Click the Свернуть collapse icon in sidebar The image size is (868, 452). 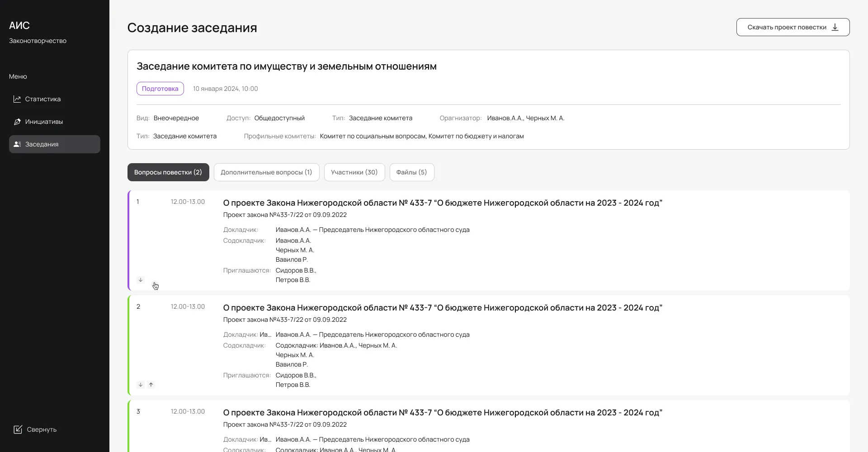pyautogui.click(x=18, y=429)
